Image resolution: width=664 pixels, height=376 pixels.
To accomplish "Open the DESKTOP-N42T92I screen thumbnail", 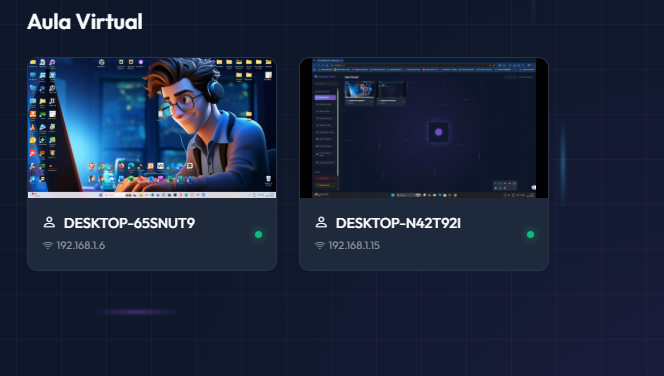I will pyautogui.click(x=424, y=128).
